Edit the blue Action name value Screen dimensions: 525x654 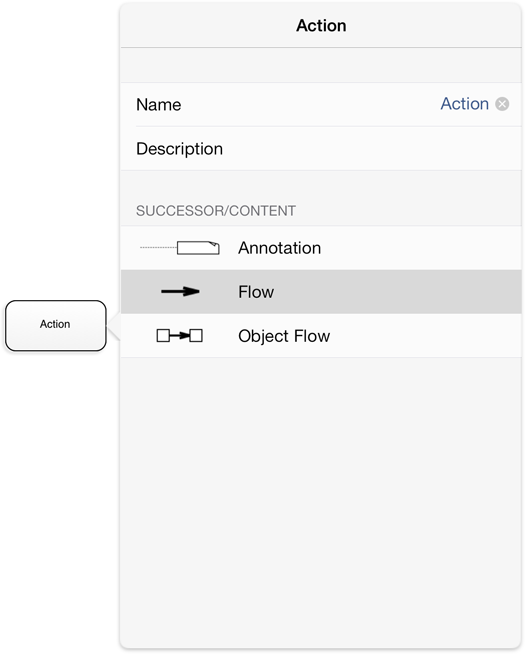point(465,104)
